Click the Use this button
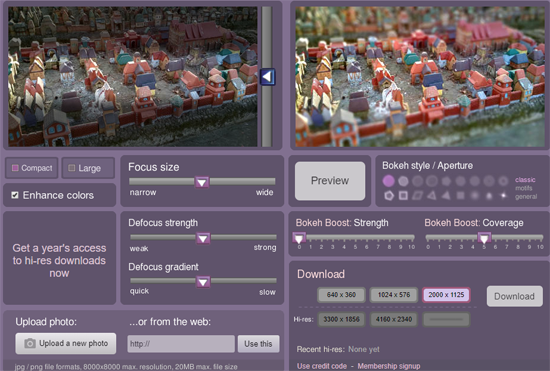Viewport: 550px width, 371px height. pyautogui.click(x=259, y=344)
